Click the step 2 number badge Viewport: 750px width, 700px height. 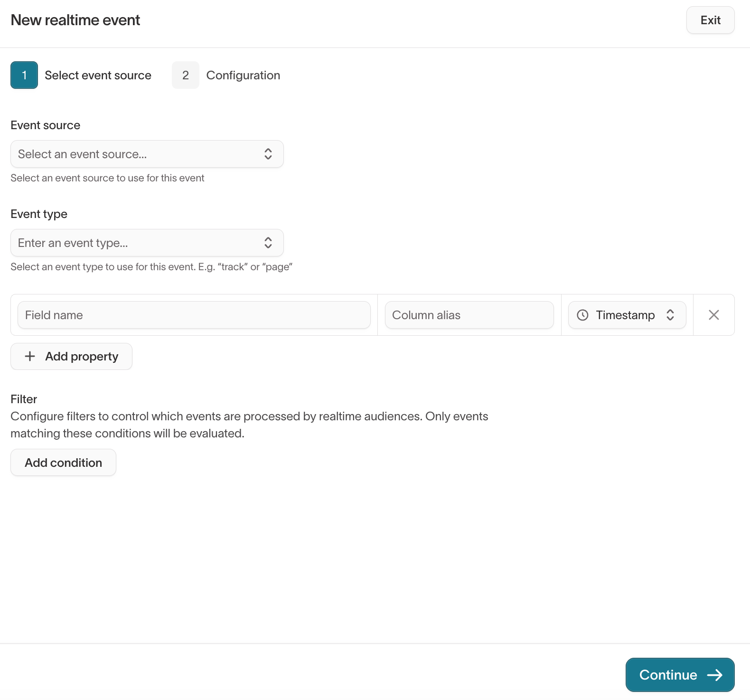tap(186, 75)
